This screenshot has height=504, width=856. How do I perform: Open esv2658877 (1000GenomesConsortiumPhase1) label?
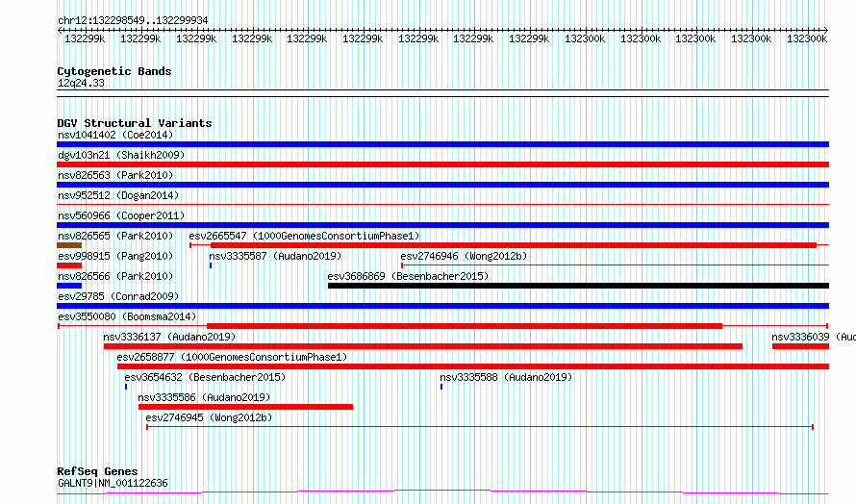click(232, 357)
